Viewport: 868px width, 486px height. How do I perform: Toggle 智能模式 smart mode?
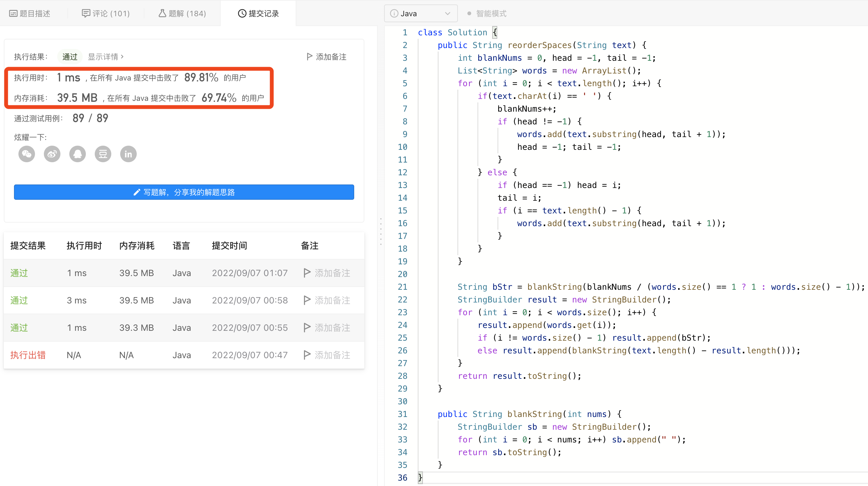tap(486, 13)
